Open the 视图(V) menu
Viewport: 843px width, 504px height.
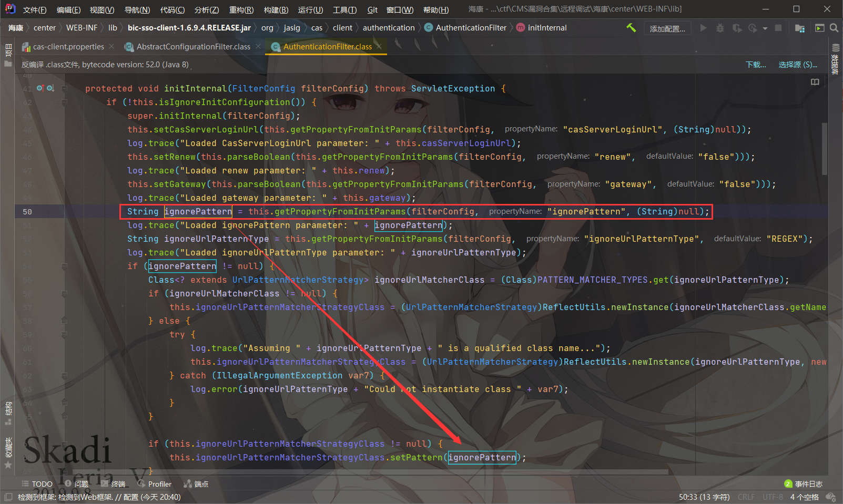point(102,9)
